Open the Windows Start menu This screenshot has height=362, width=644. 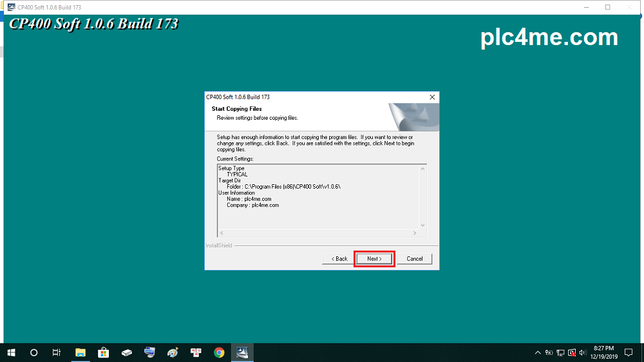(12, 352)
